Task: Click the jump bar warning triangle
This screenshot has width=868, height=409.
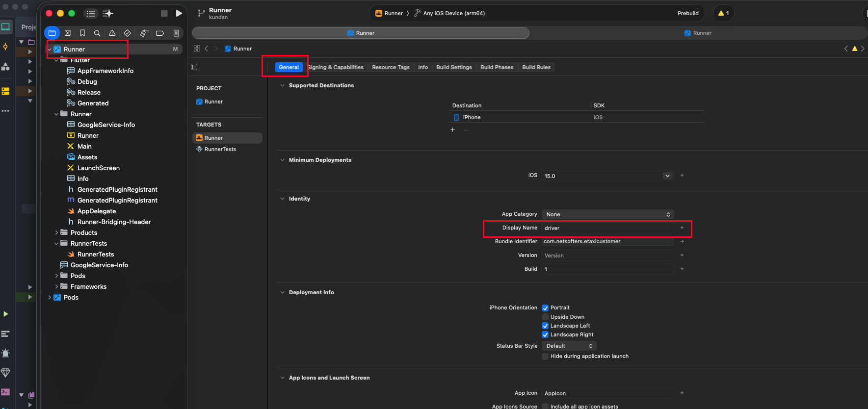Action: point(854,49)
